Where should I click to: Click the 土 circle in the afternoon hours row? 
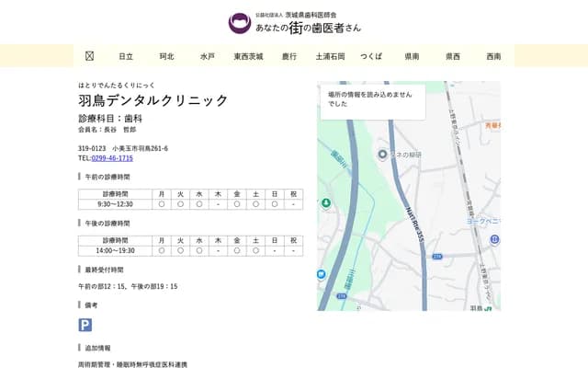click(x=255, y=251)
